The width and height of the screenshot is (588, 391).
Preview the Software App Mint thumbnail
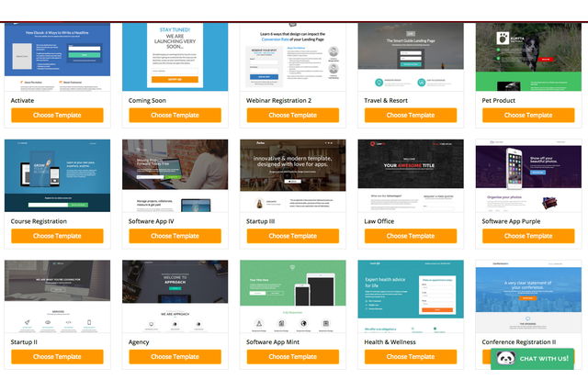292,296
